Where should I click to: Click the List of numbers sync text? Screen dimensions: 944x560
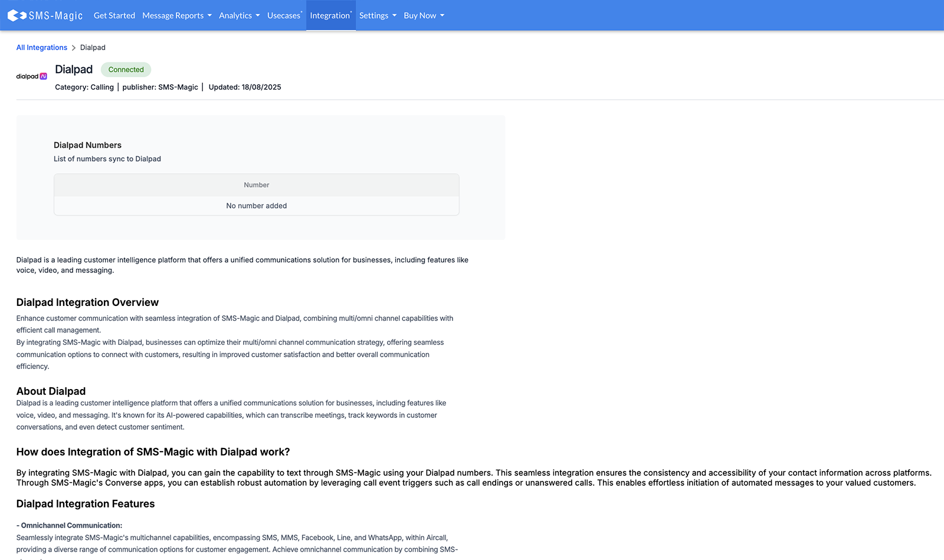tap(107, 159)
